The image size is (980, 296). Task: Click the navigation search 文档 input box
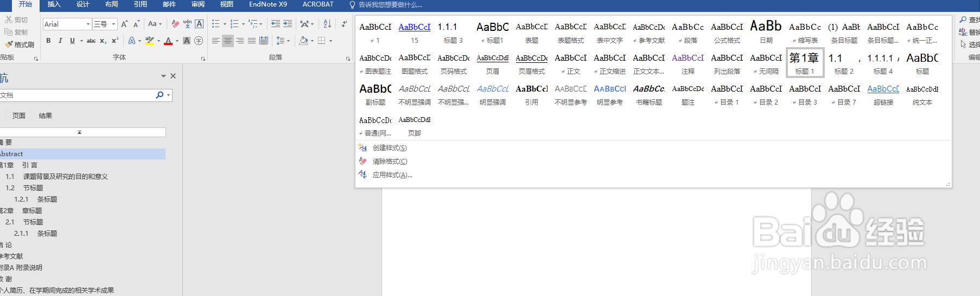76,95
